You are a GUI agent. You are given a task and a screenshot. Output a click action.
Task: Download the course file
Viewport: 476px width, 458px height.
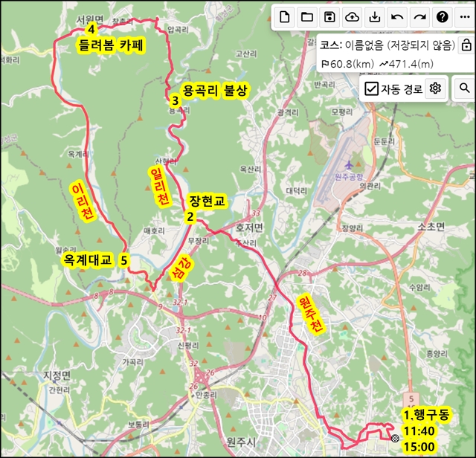pos(375,17)
